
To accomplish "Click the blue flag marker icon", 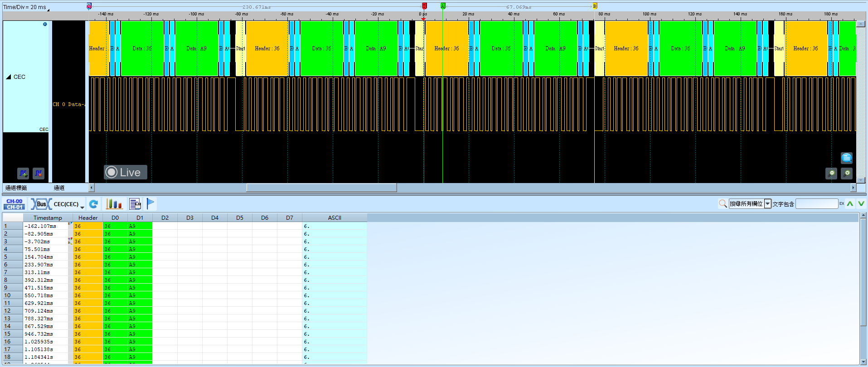I will [150, 204].
